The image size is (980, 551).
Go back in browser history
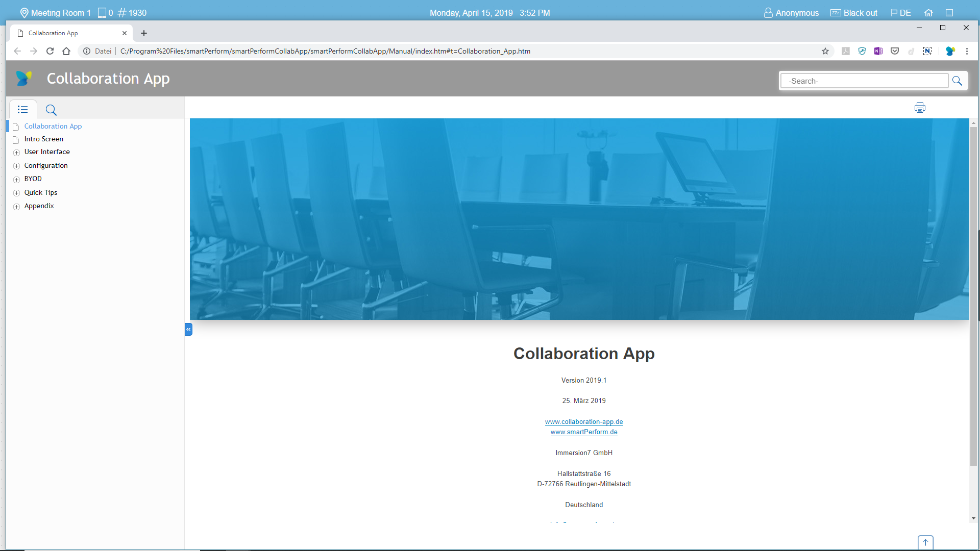17,51
